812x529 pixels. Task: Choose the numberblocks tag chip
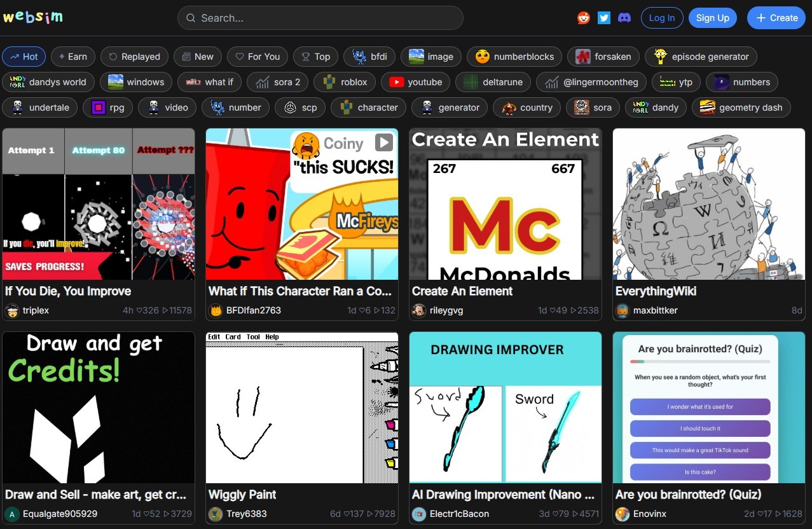(514, 57)
